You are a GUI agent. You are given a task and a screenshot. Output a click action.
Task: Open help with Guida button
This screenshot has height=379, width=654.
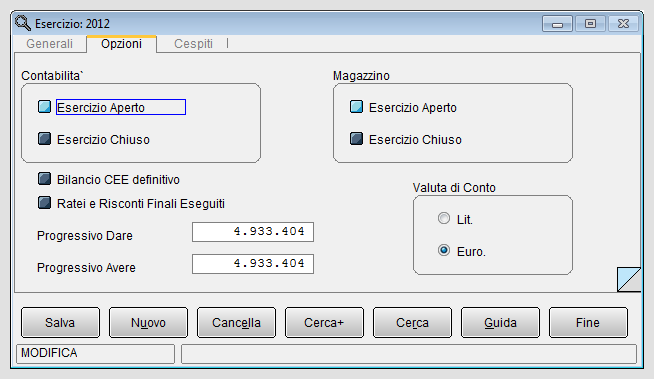501,322
